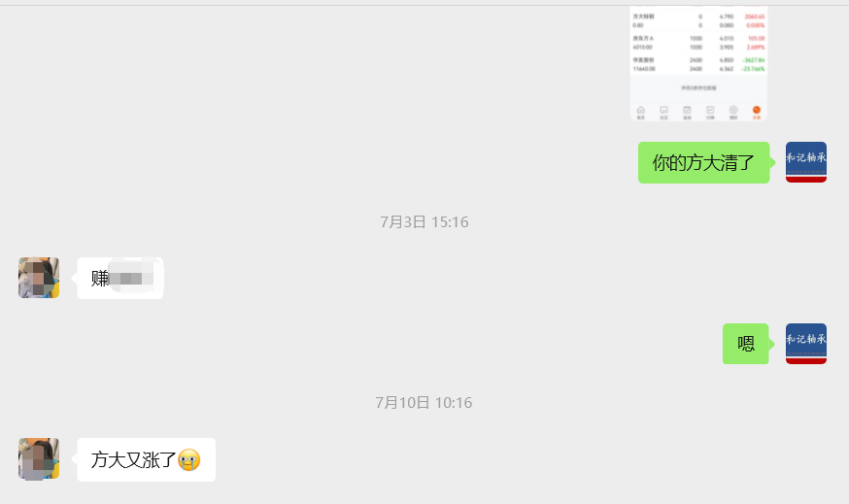Click the "7月3日 15:16" timestamp
Image resolution: width=849 pixels, height=504 pixels.
pyautogui.click(x=424, y=222)
